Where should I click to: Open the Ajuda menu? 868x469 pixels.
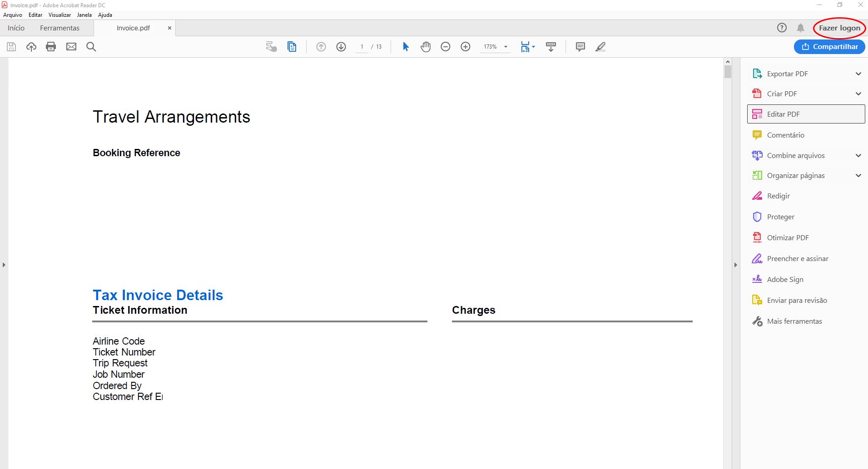pos(105,15)
